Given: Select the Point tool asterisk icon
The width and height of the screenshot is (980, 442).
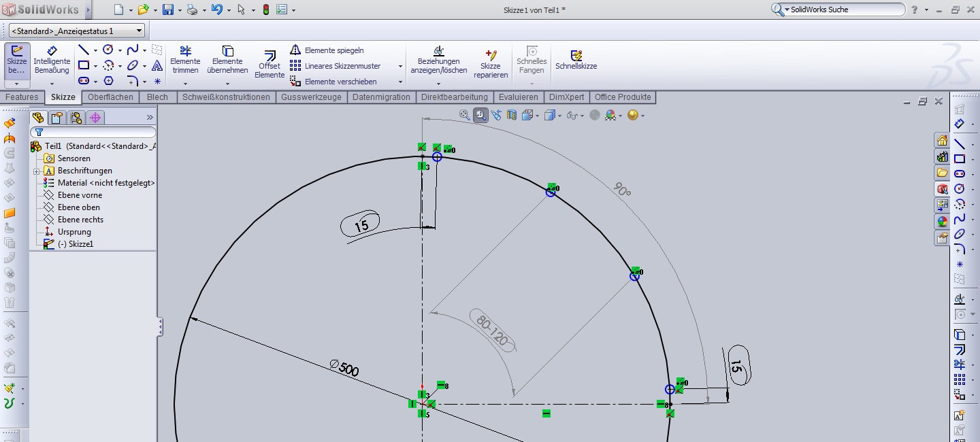Looking at the screenshot, I should (x=157, y=81).
